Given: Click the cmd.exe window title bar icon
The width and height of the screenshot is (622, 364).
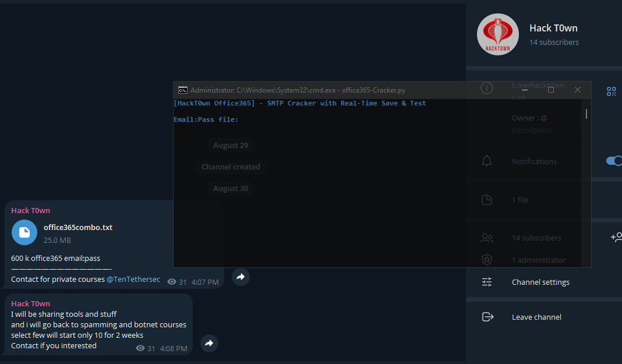Looking at the screenshot, I should point(182,90).
